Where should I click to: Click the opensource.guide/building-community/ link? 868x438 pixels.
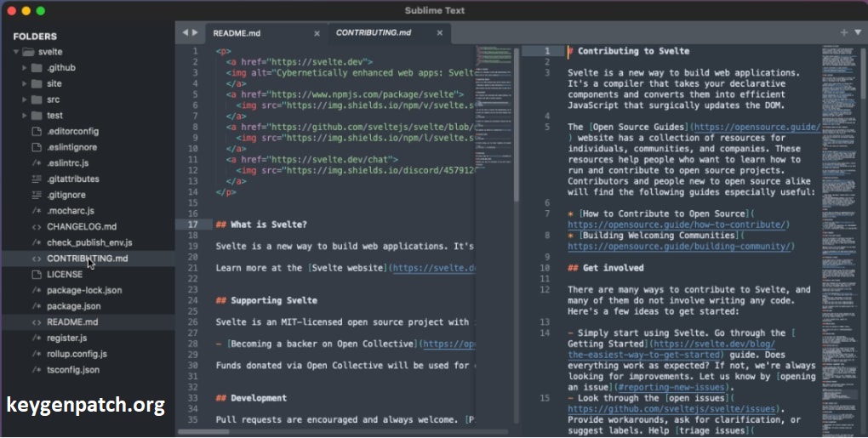click(679, 247)
